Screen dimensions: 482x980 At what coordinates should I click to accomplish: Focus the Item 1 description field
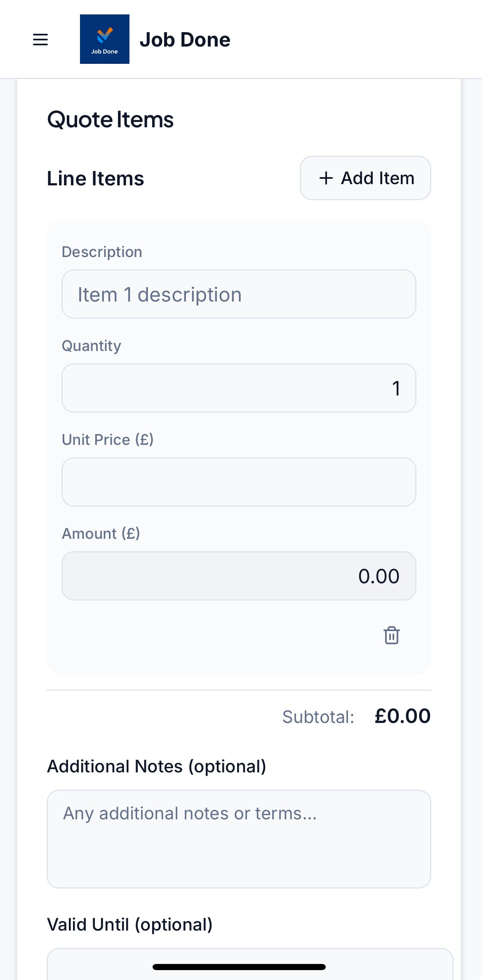point(239,294)
